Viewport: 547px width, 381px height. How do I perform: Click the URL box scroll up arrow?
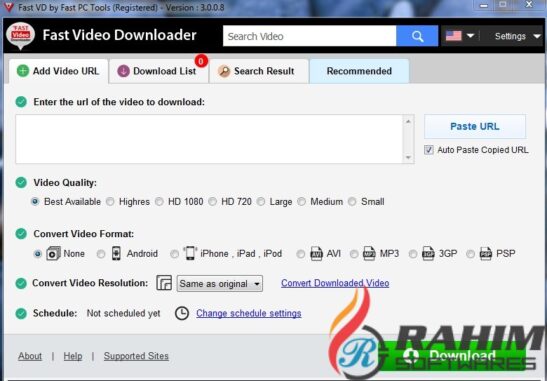(408, 121)
